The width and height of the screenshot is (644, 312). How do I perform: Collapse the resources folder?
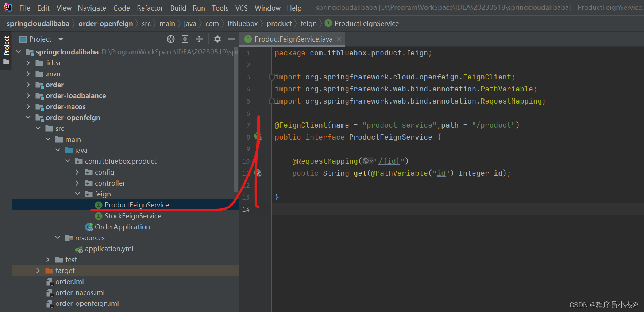click(58, 238)
